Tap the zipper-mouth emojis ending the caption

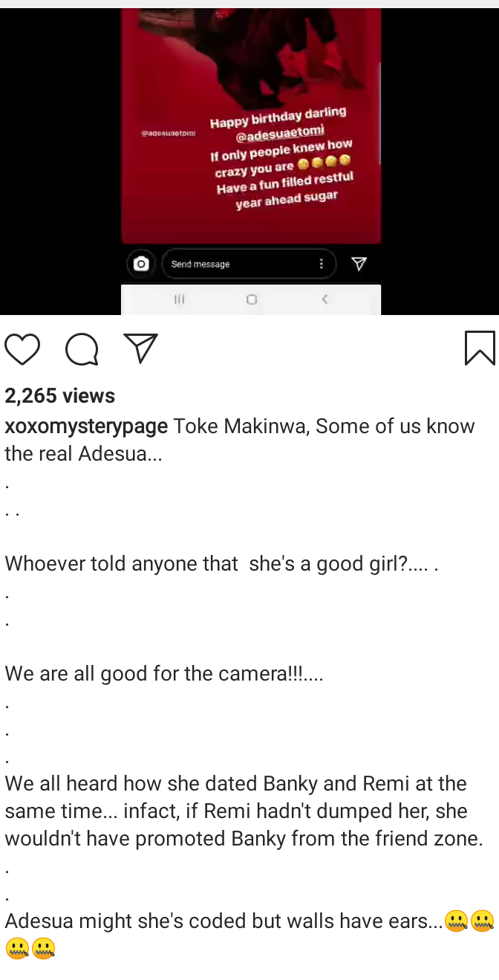[469, 921]
